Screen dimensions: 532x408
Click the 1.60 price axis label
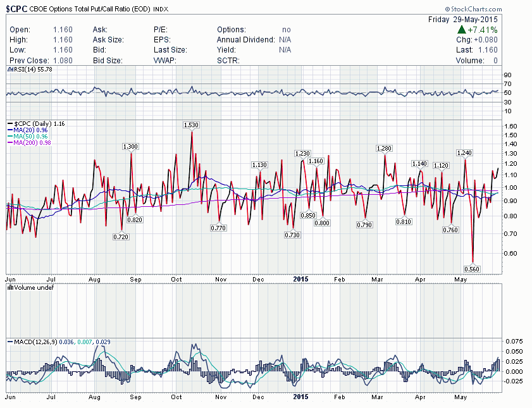click(511, 127)
